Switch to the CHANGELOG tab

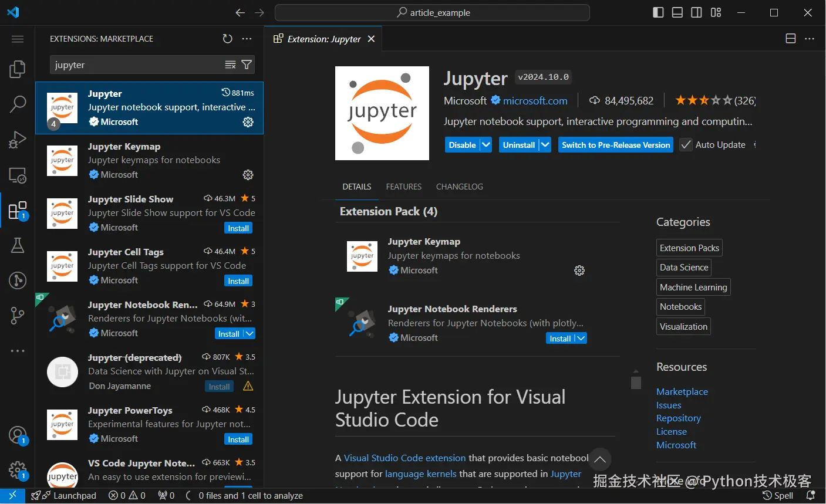[460, 187]
